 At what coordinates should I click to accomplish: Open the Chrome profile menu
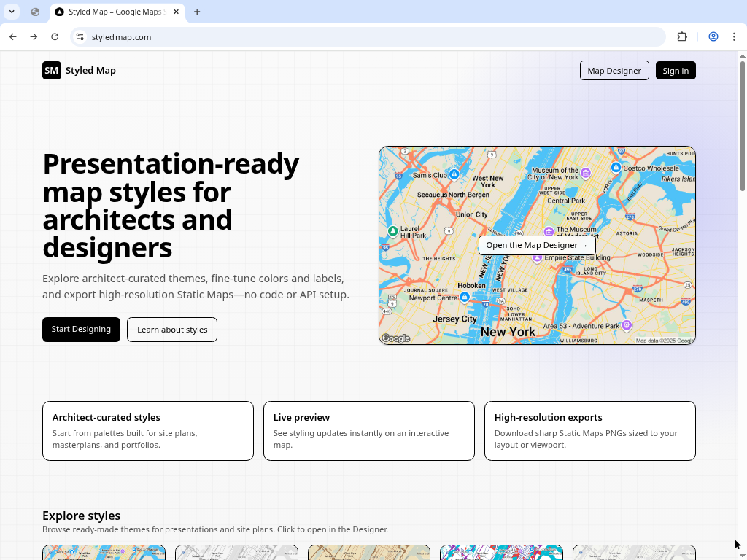point(713,36)
